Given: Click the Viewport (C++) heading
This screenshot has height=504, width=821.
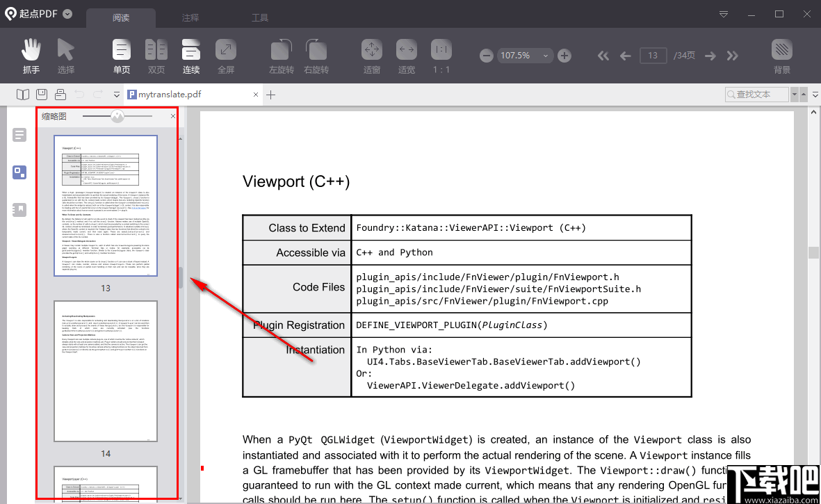Looking at the screenshot, I should coord(296,181).
